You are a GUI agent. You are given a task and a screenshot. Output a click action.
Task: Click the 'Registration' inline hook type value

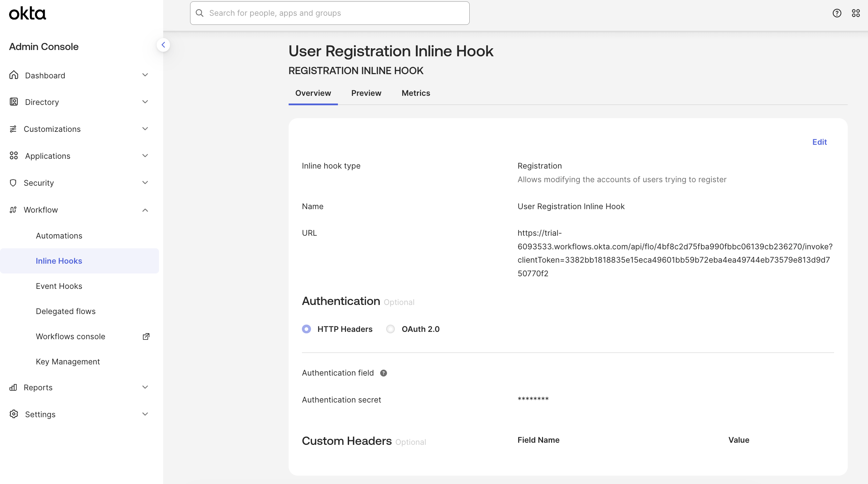pyautogui.click(x=540, y=166)
